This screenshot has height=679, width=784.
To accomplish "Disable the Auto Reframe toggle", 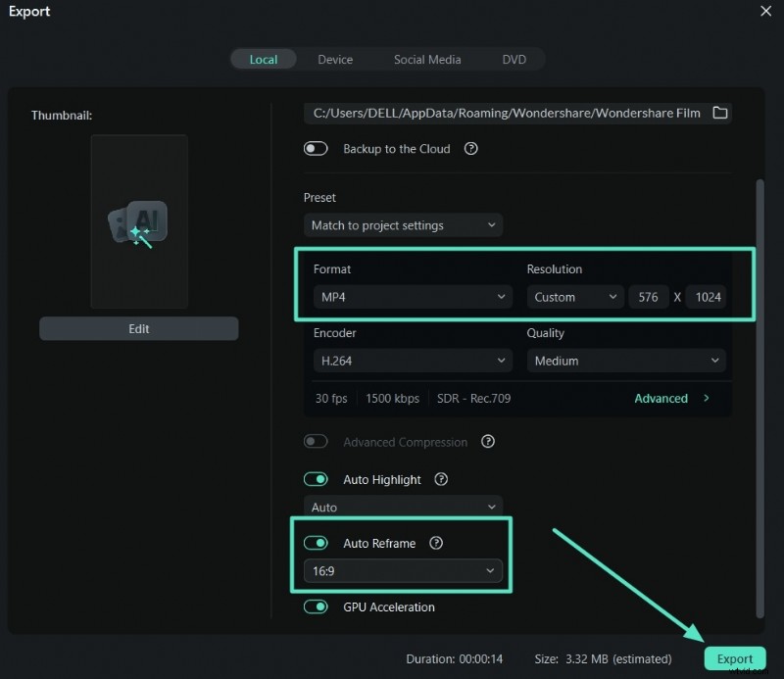I will [316, 543].
